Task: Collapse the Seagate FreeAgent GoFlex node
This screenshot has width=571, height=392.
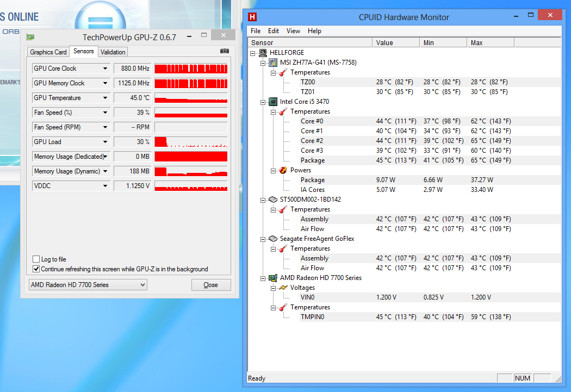Action: 263,239
